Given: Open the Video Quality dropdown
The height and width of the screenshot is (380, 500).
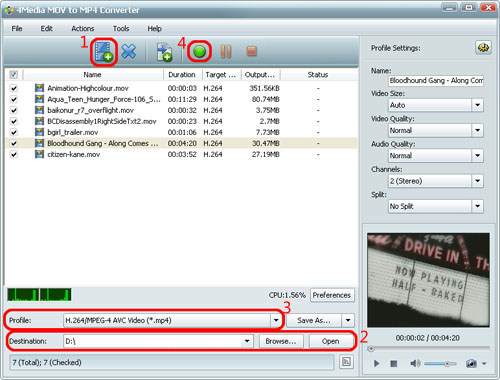Looking at the screenshot, I should pos(477,130).
